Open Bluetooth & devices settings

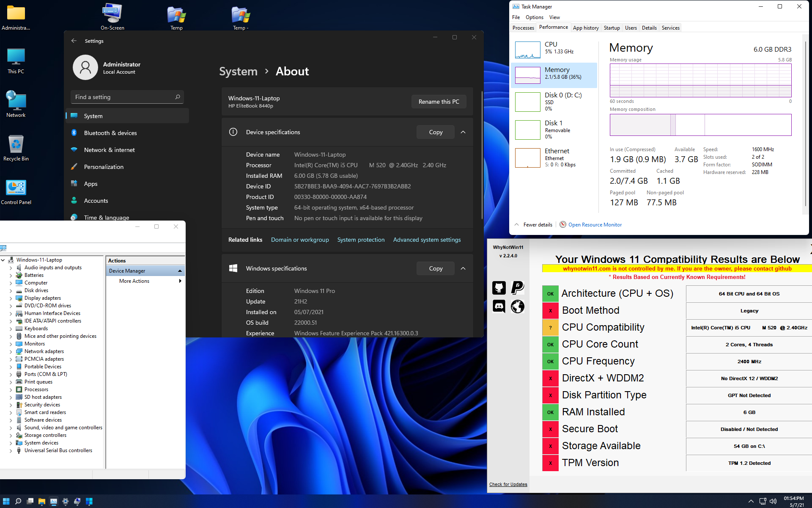tap(127, 133)
